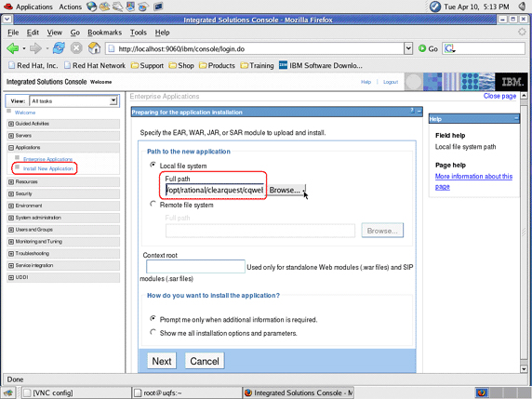Click the local Full path input field
Viewport: 532px width, 399px height.
215,190
